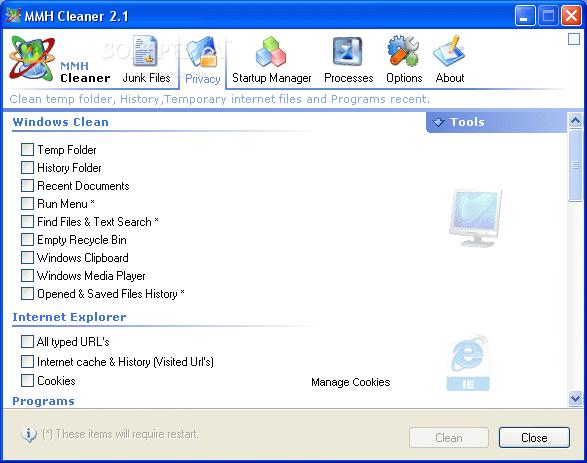Screen dimensions: 587x463
Task: Select the Privacy tab label
Action: [x=203, y=79]
